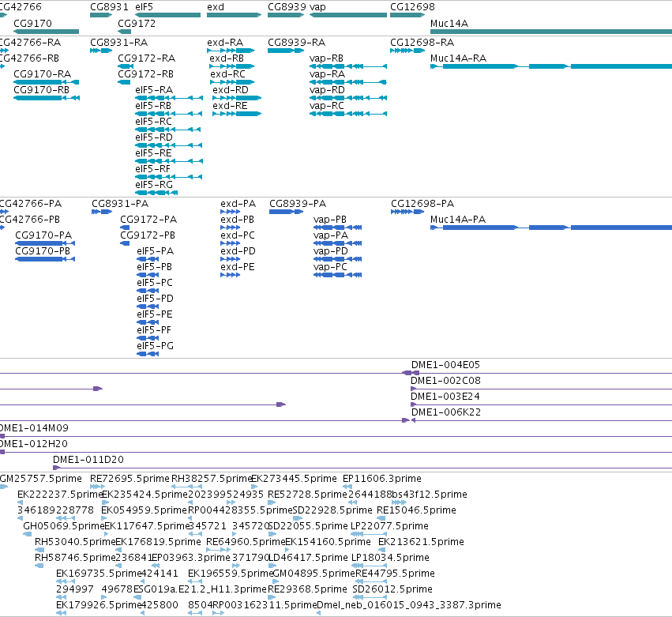Select transcript CG8939-RA label

coord(297,43)
